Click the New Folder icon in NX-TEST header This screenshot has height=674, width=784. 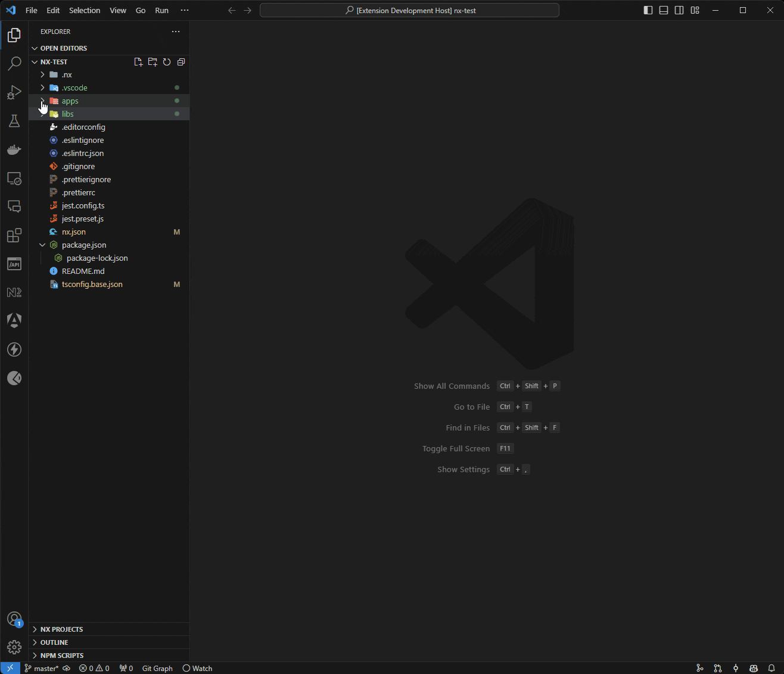pos(153,62)
